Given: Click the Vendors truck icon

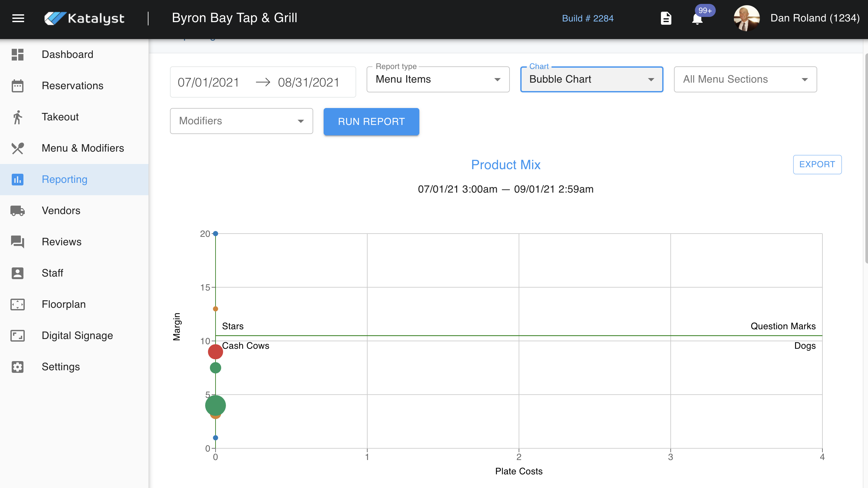Looking at the screenshot, I should click(x=18, y=211).
